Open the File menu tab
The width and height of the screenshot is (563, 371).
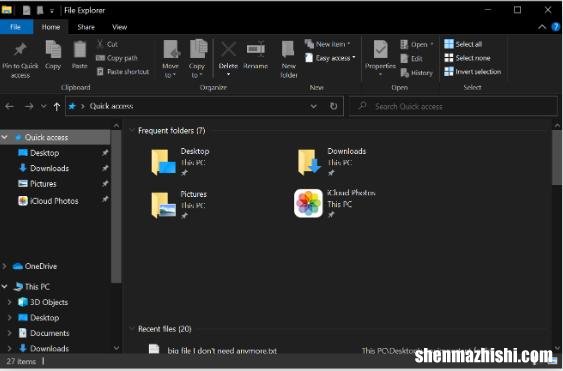click(15, 27)
